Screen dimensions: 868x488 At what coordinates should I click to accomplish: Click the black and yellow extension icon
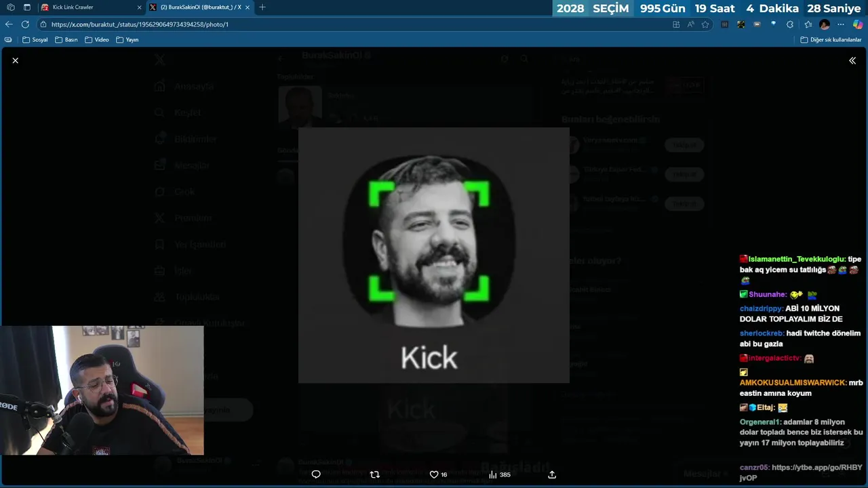(741, 24)
